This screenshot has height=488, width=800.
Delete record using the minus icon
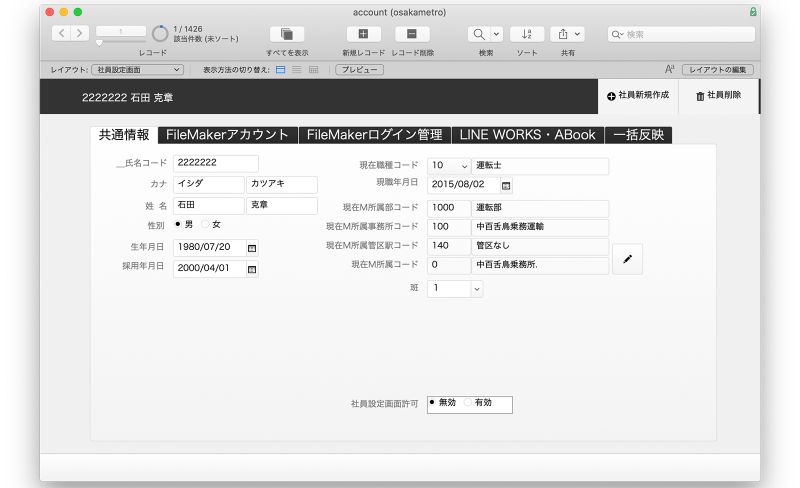click(x=412, y=34)
